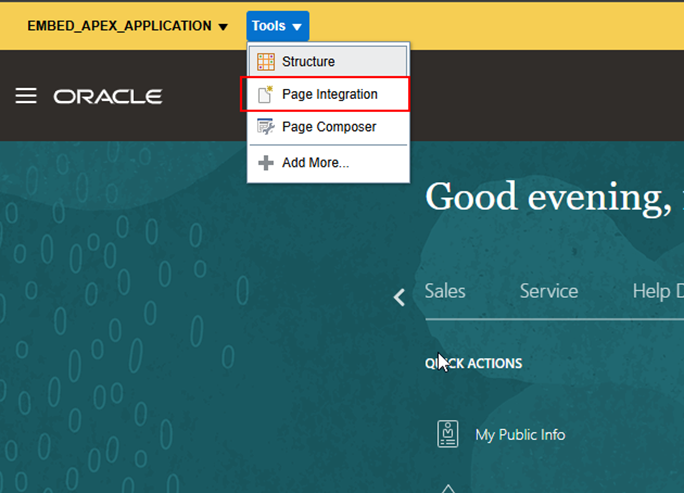Click the Good evening greeting text
Viewport: 684px width, 493px height.
(548, 197)
